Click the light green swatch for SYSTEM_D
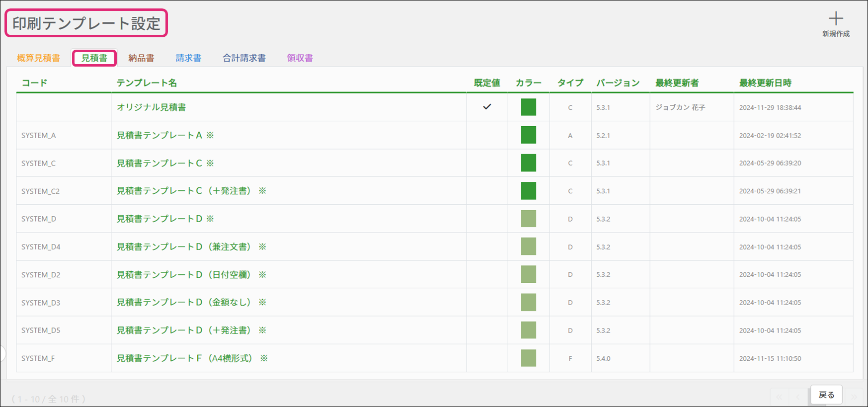 tap(528, 219)
